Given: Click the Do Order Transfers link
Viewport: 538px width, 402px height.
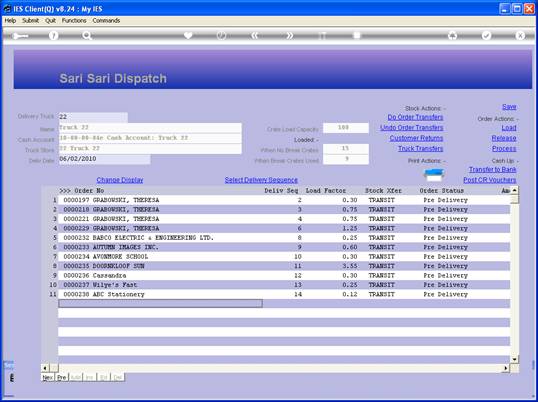Looking at the screenshot, I should [415, 117].
